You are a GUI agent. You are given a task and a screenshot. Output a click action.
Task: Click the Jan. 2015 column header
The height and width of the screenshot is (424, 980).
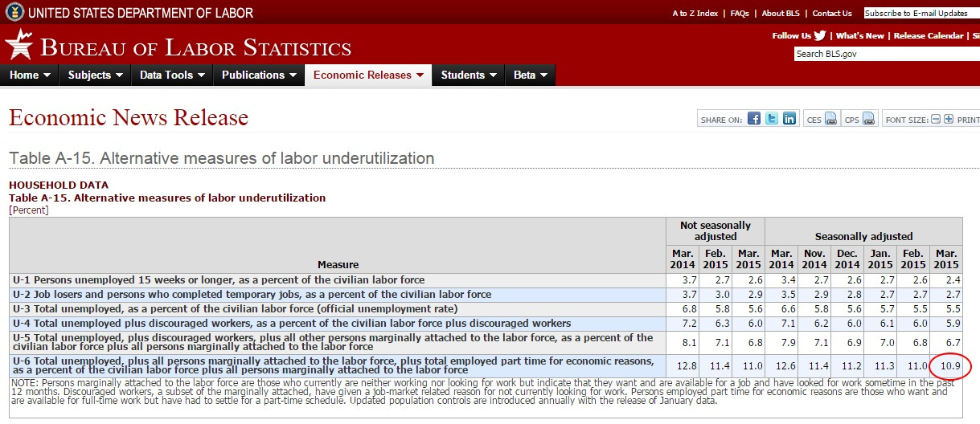[880, 259]
